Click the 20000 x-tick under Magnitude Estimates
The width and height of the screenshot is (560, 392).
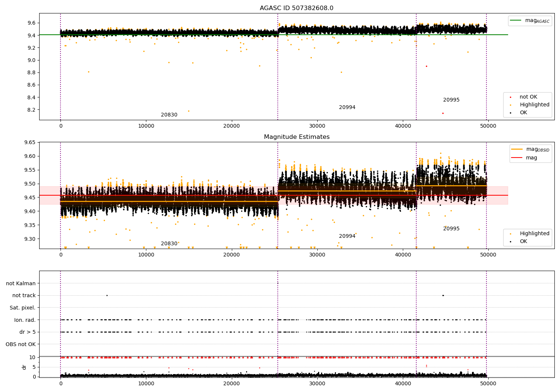point(231,255)
